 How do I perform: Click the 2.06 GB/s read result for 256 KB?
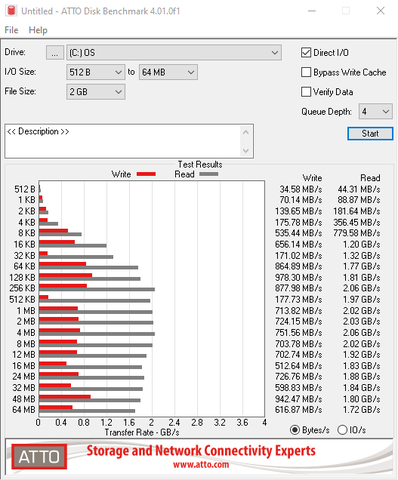click(x=362, y=288)
